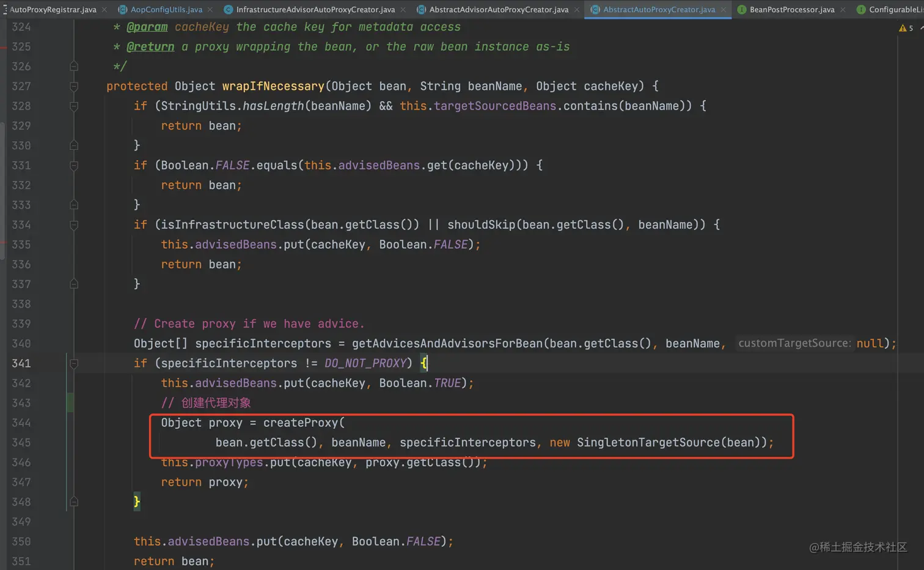Click the hasLength call on line 328
This screenshot has width=924, height=570.
click(x=273, y=106)
